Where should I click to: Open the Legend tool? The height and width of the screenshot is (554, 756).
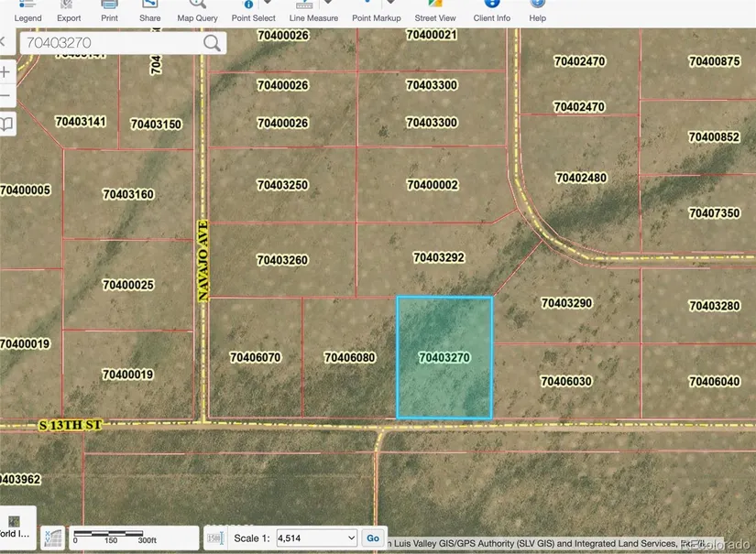27,12
